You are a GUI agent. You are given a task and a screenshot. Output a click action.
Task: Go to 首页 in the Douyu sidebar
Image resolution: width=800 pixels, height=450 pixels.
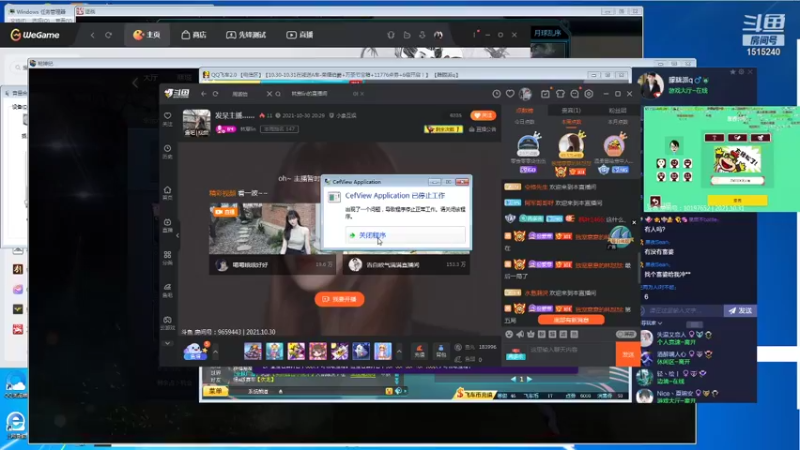[x=167, y=192]
